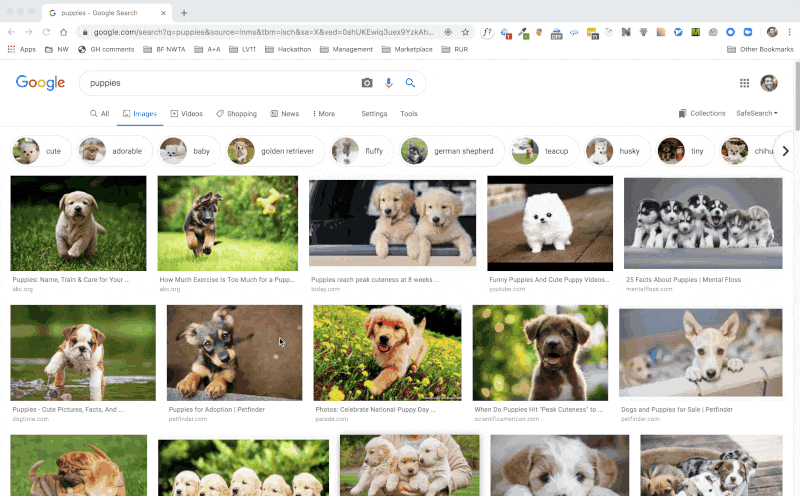Image resolution: width=800 pixels, height=496 pixels.
Task: Open white Pomeranian puppy image
Action: [x=550, y=223]
